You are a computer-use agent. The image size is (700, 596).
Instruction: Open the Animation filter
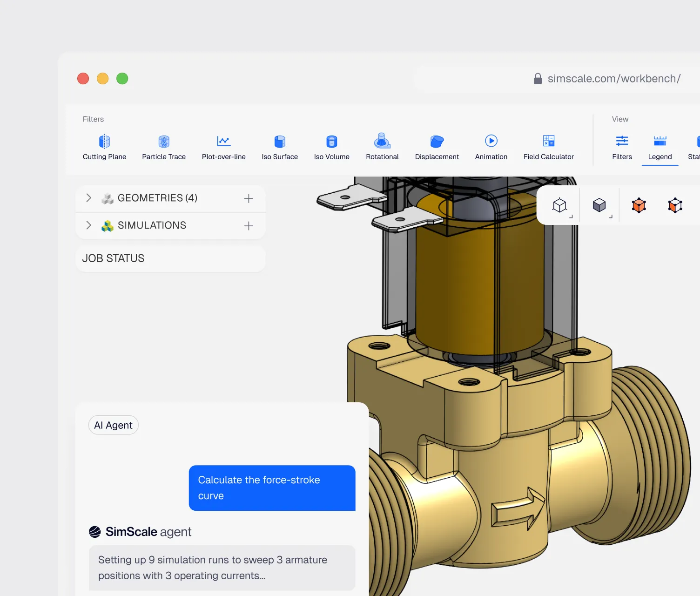tap(491, 147)
